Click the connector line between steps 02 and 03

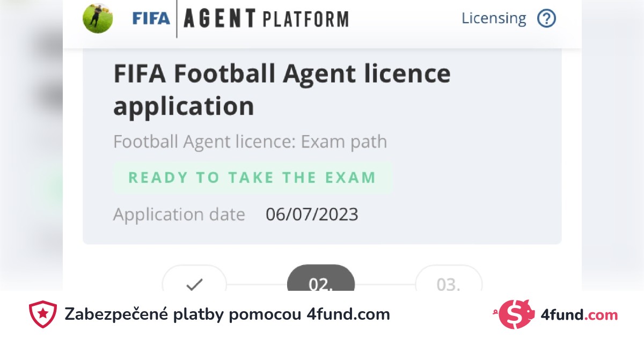385,284
